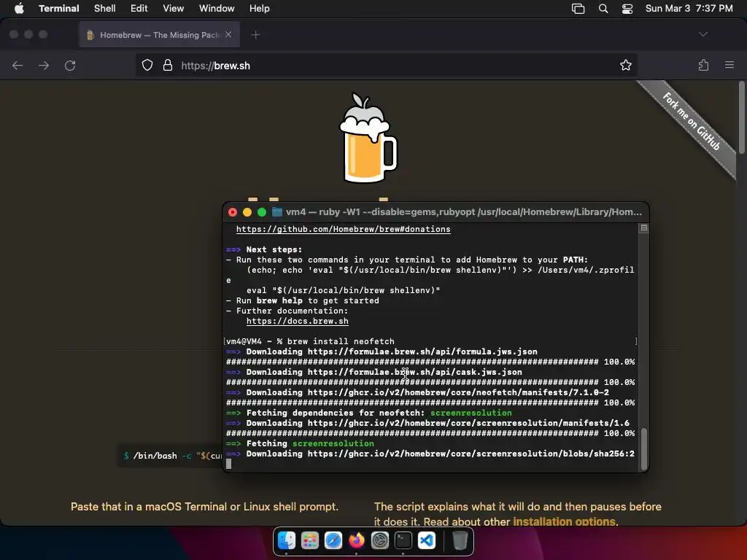Open the date and time in menu bar
The width and height of the screenshot is (747, 560).
[x=689, y=9]
